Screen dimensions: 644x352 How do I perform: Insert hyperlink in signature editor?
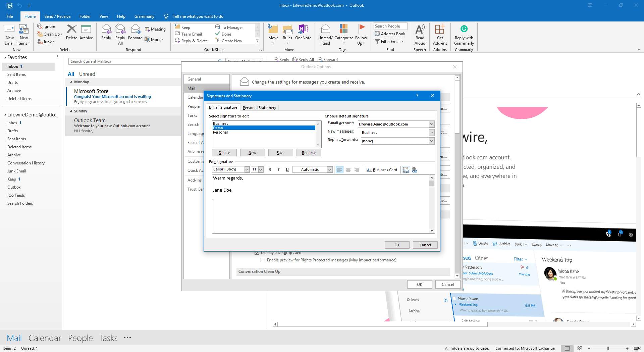click(x=415, y=170)
